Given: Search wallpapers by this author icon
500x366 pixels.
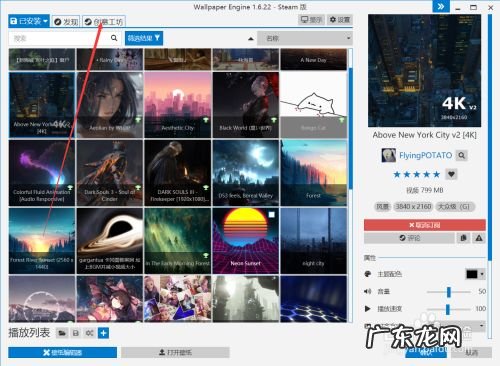Looking at the screenshot, I should [462, 155].
